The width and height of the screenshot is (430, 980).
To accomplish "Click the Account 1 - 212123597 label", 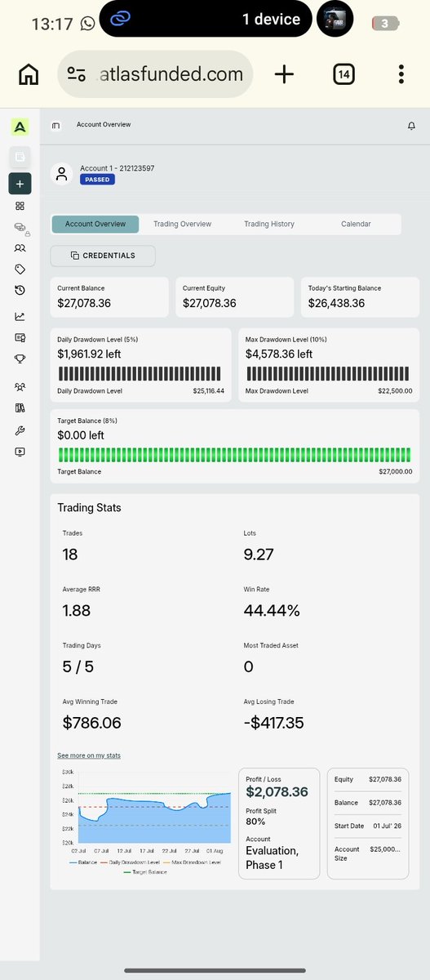I will (117, 168).
